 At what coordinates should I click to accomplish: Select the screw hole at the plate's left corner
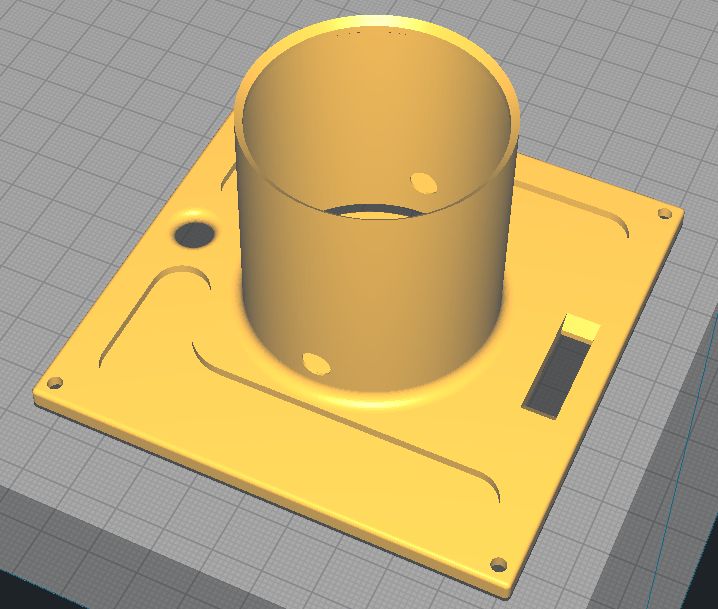coord(55,383)
